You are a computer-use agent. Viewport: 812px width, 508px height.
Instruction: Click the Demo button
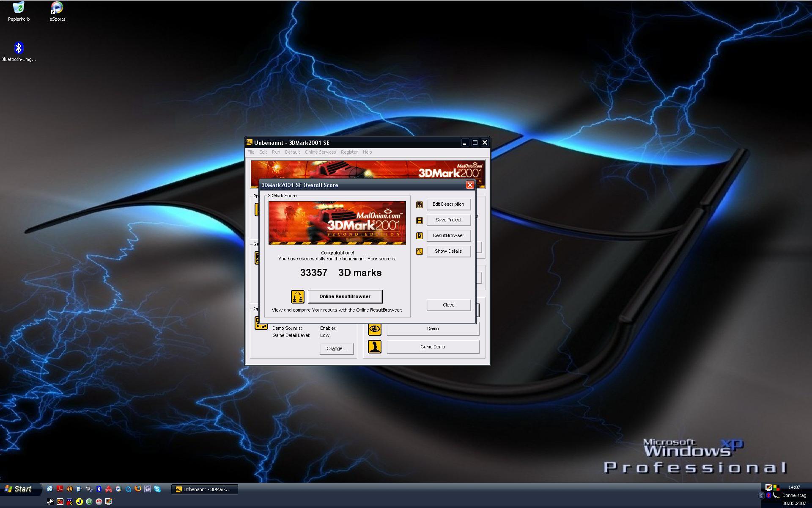click(433, 329)
